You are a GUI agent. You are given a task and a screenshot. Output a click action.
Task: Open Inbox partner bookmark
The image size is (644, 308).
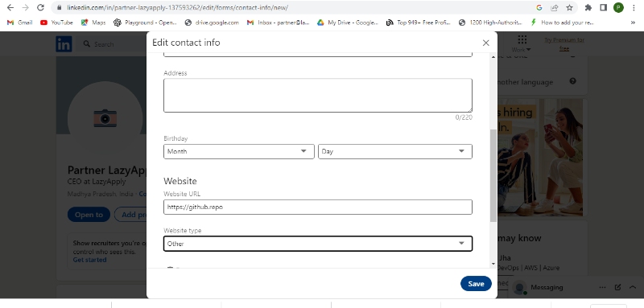click(x=279, y=23)
